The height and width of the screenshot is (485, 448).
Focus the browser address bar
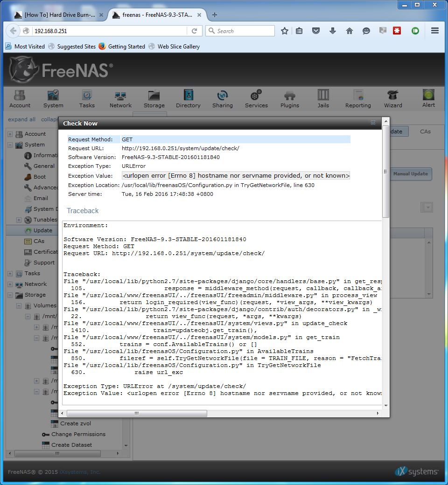(110, 31)
